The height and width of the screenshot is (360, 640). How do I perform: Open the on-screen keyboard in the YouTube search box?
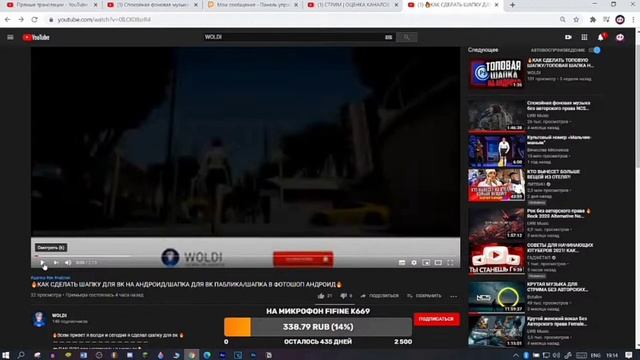(x=389, y=37)
